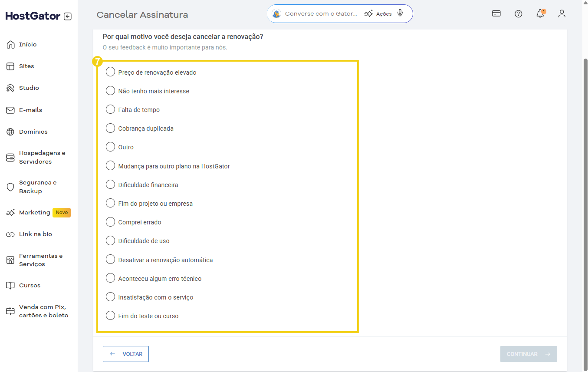Click the Gator avatar icon in chat bar
Viewport: 588px width, 372px height.
click(276, 14)
